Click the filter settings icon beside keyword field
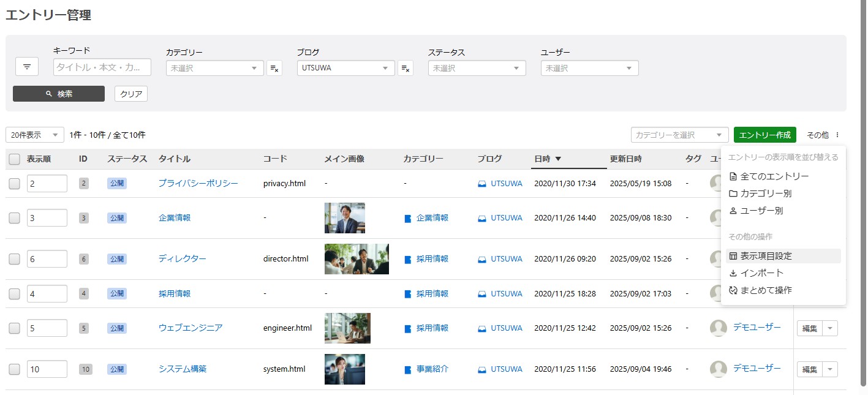868x395 pixels. tap(27, 67)
